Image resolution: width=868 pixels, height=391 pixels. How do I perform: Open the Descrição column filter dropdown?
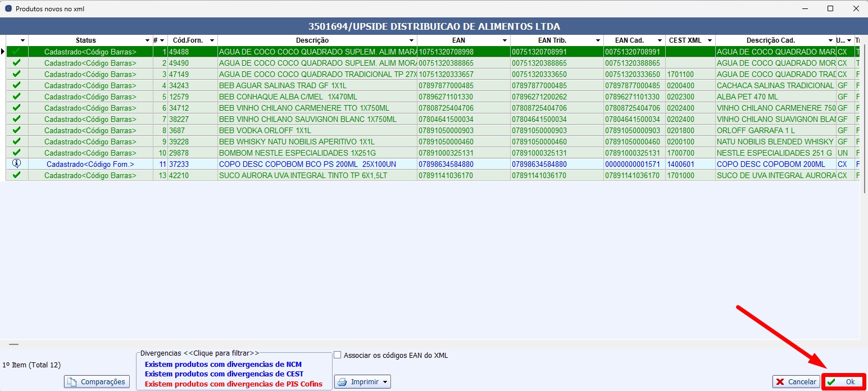coord(412,40)
